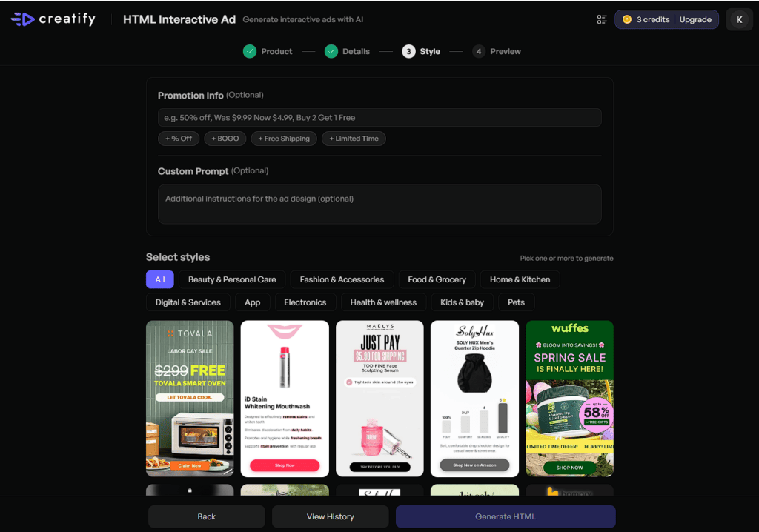Image resolution: width=759 pixels, height=532 pixels.
Task: Add the % Off promotion chip
Action: pyautogui.click(x=179, y=139)
